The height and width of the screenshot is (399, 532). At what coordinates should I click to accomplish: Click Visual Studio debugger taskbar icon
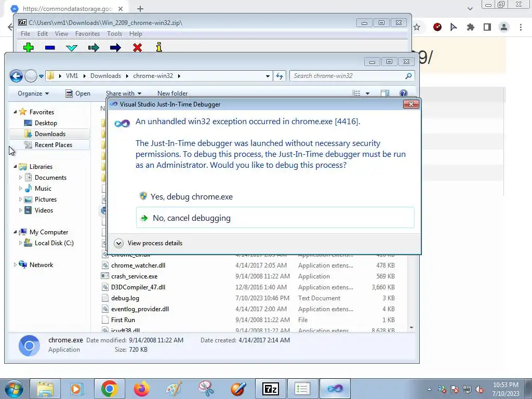[335, 389]
